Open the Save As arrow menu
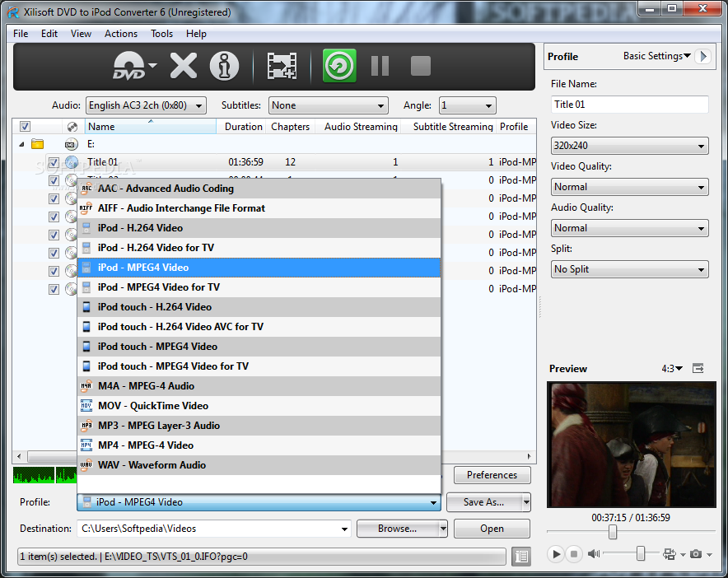 (526, 502)
